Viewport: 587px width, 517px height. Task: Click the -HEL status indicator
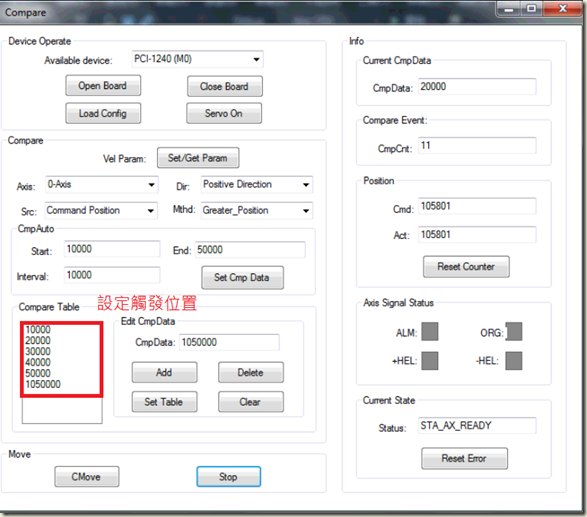click(x=514, y=361)
